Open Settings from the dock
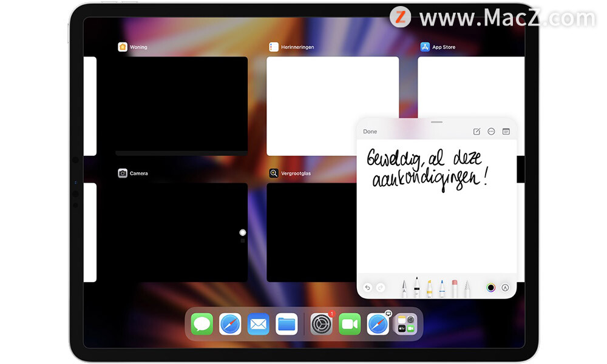The height and width of the screenshot is (364, 607). point(321,324)
